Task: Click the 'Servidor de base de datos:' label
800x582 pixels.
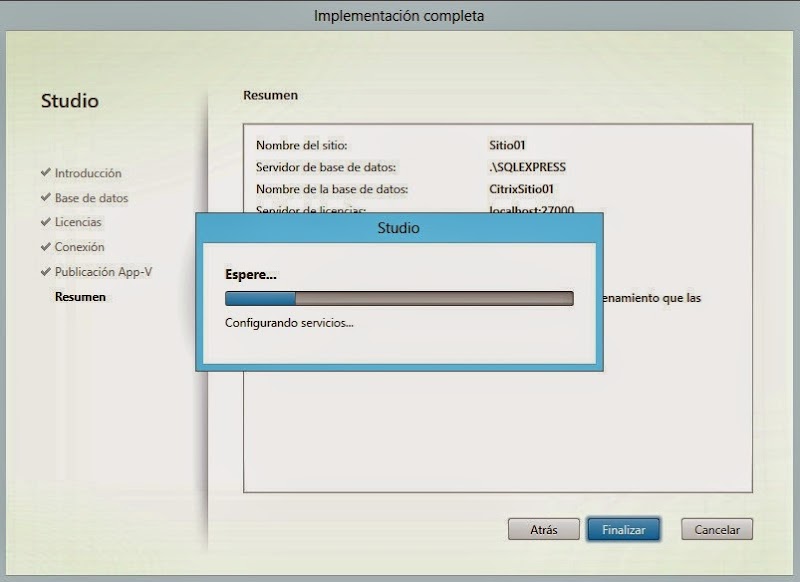Action: pyautogui.click(x=326, y=167)
